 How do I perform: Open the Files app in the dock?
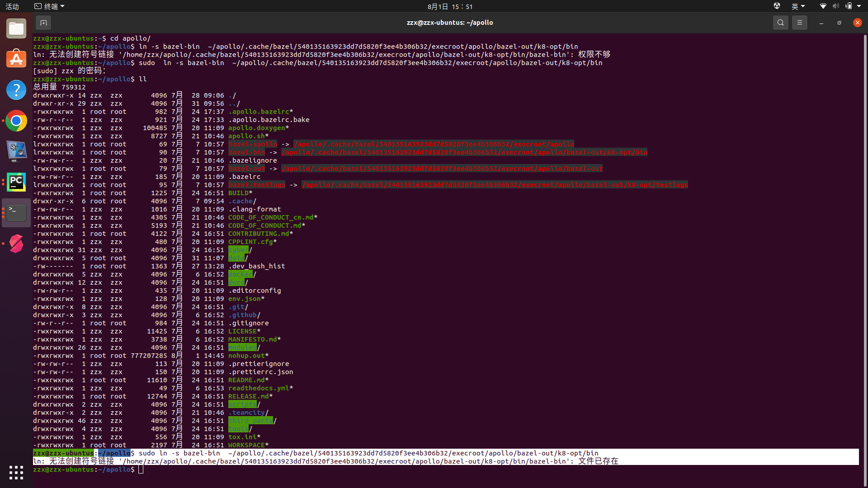(x=16, y=28)
